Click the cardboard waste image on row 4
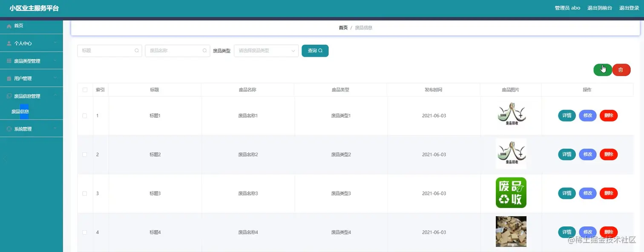The height and width of the screenshot is (252, 644). click(511, 232)
